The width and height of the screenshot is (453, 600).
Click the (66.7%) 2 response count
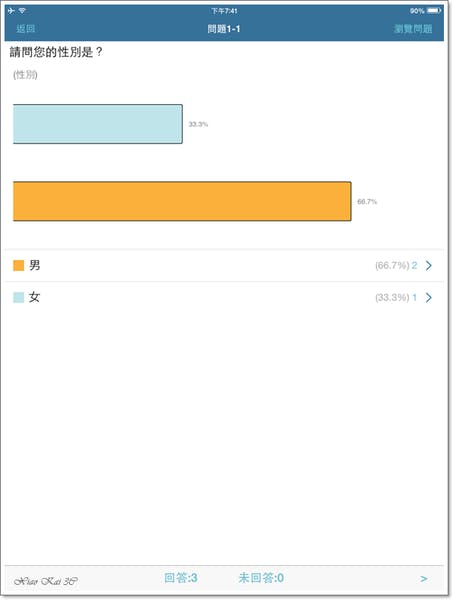tap(396, 266)
